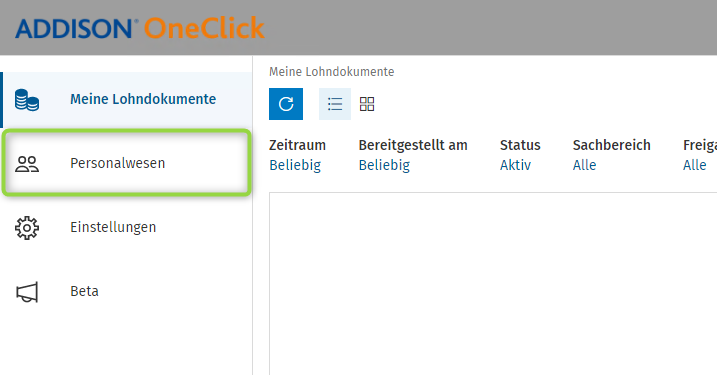The image size is (717, 375).
Task: Click inside the empty documents list area
Action: [x=493, y=284]
